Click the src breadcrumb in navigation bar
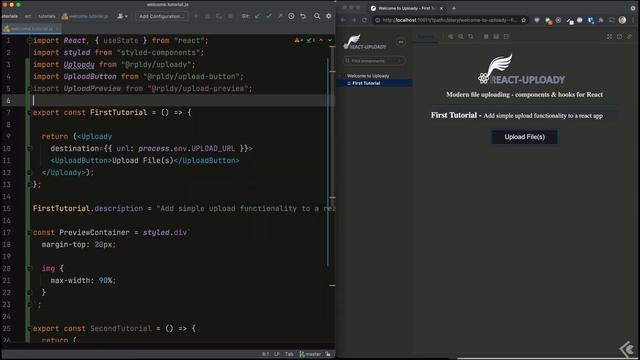 point(28,16)
